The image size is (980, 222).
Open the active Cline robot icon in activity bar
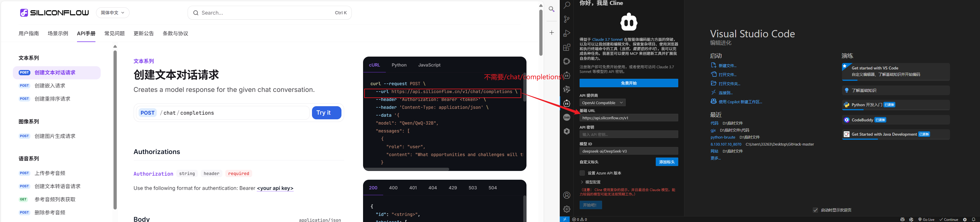(x=567, y=103)
